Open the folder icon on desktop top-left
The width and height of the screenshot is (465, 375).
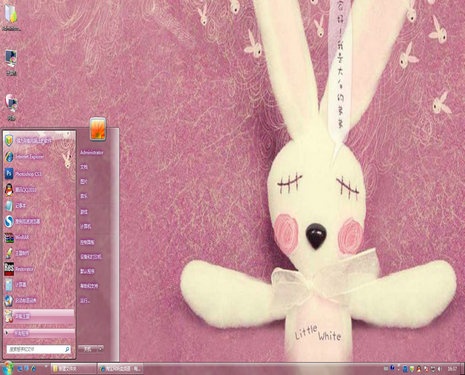click(11, 14)
